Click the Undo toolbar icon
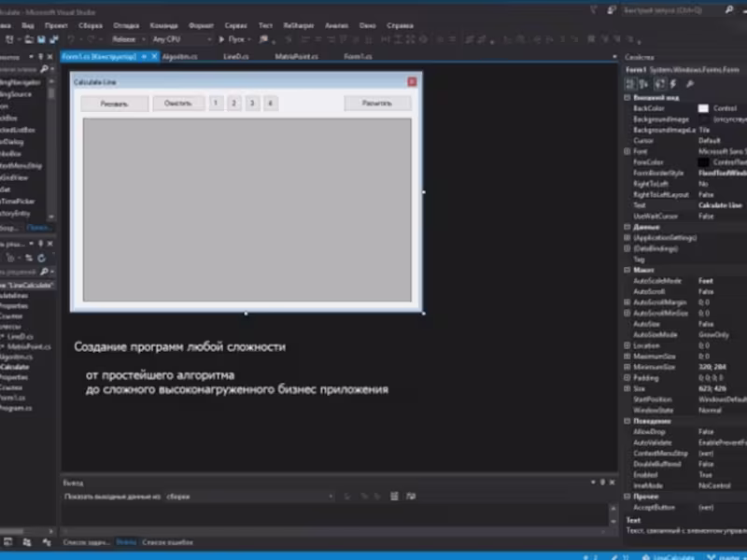Viewport: 747px width, 560px height. point(71,39)
